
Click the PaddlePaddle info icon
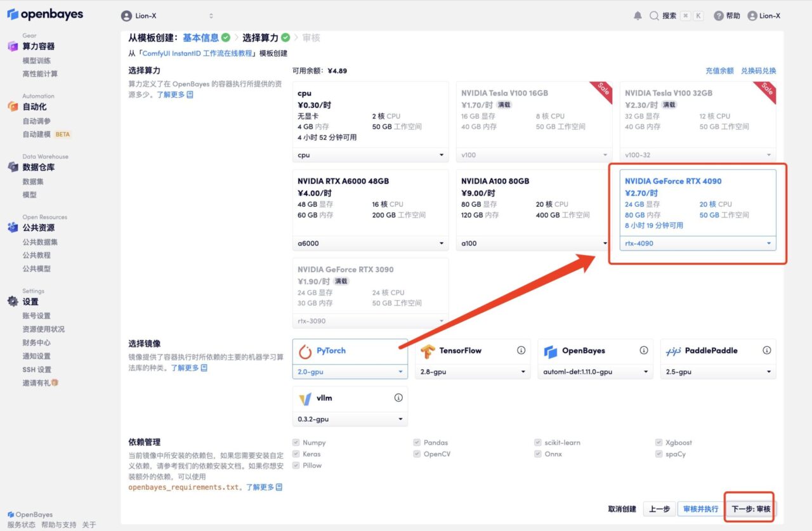click(x=766, y=350)
